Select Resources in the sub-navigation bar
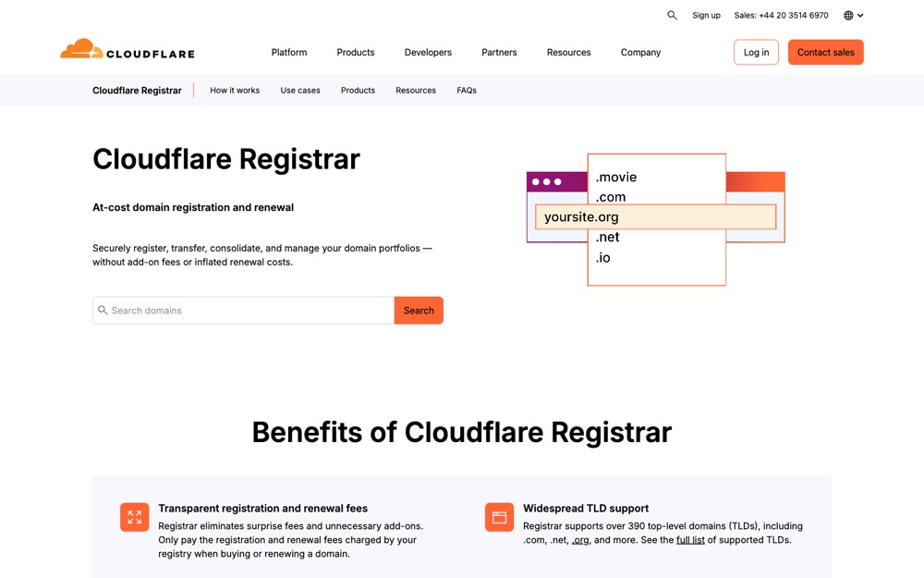 [416, 91]
